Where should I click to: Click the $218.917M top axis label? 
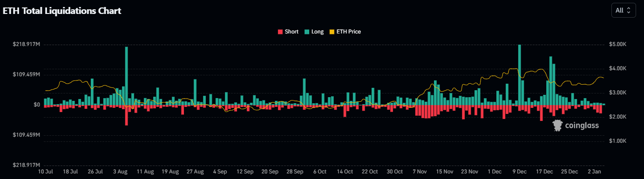(x=27, y=44)
